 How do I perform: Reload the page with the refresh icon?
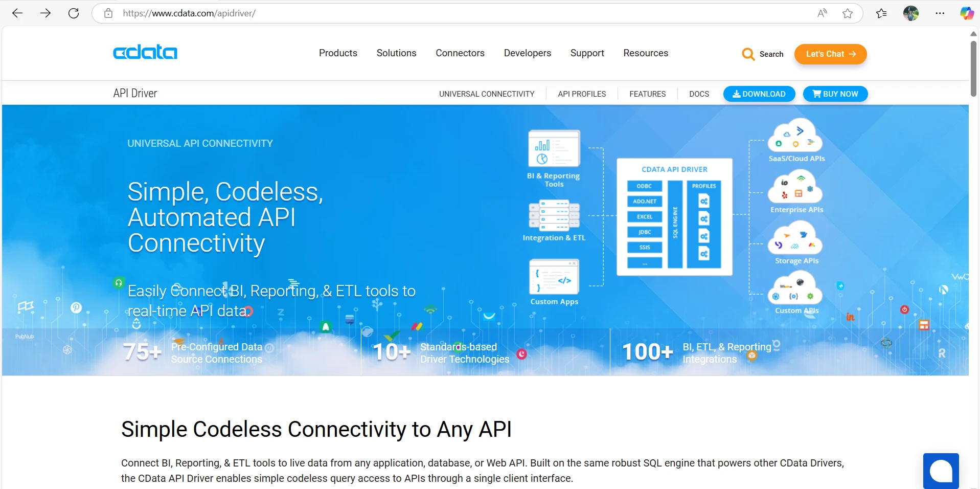pyautogui.click(x=74, y=13)
